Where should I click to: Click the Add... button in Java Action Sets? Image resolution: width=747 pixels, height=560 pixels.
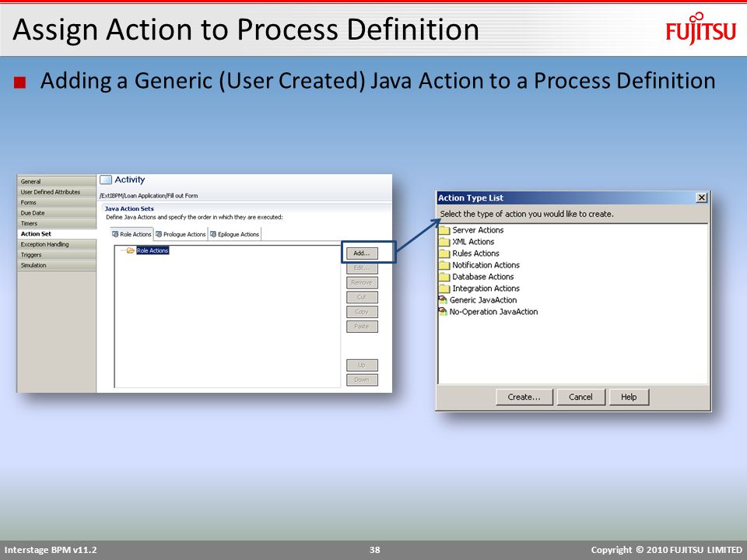click(362, 253)
